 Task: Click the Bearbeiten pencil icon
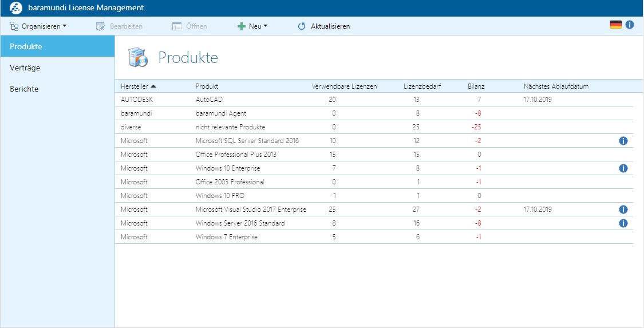coord(101,26)
